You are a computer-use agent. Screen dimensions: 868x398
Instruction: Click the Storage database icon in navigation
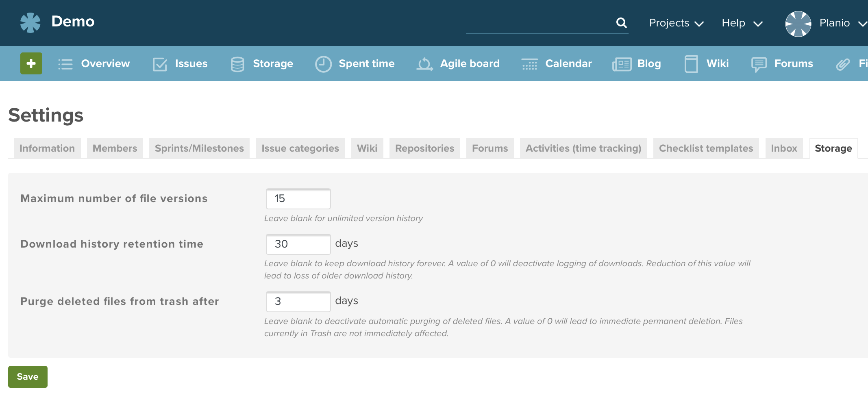point(237,64)
